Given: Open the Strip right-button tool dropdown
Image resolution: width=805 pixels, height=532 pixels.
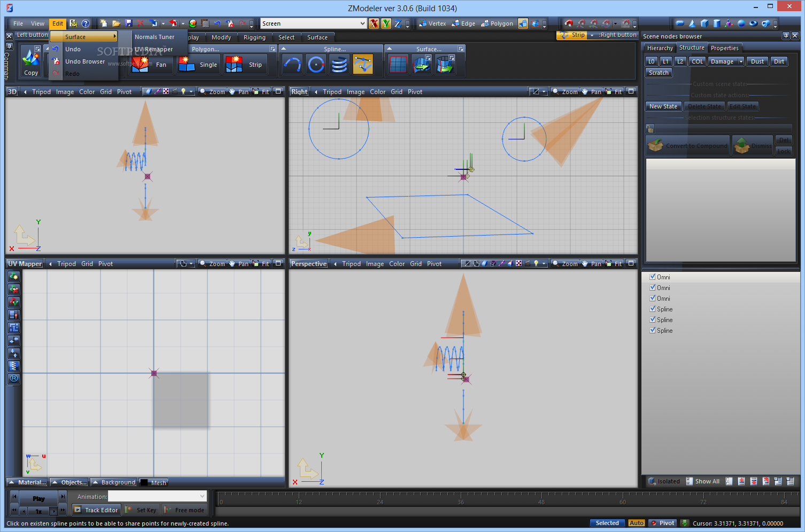Looking at the screenshot, I should pyautogui.click(x=592, y=35).
